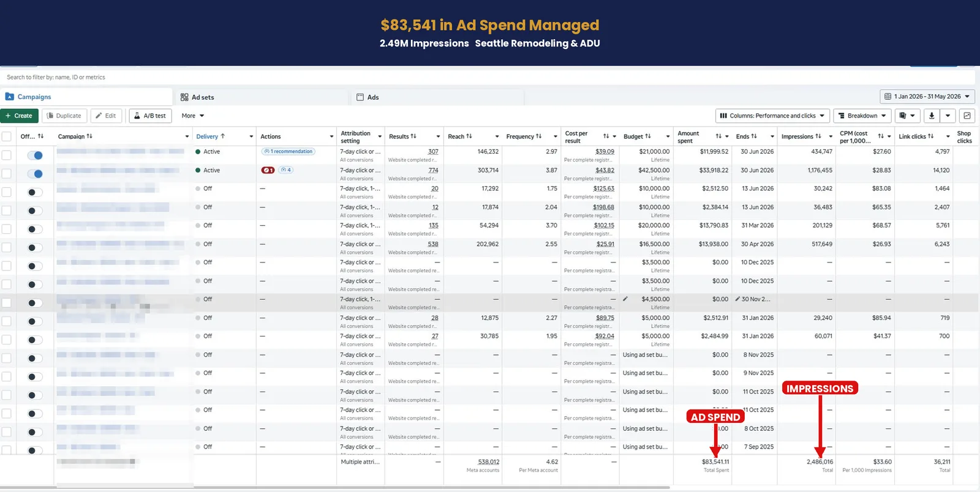Viewport: 980px width, 492px height.
Task: Switch on the campaign ending 30 Apr 2026
Action: (35, 247)
